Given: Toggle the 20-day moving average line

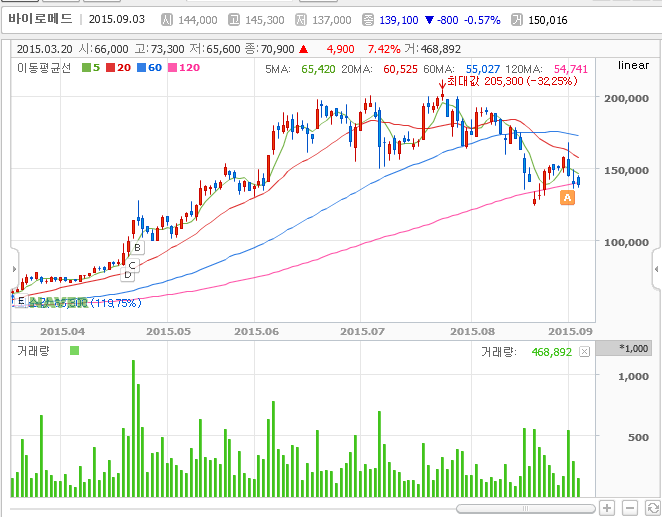Looking at the screenshot, I should click(118, 68).
